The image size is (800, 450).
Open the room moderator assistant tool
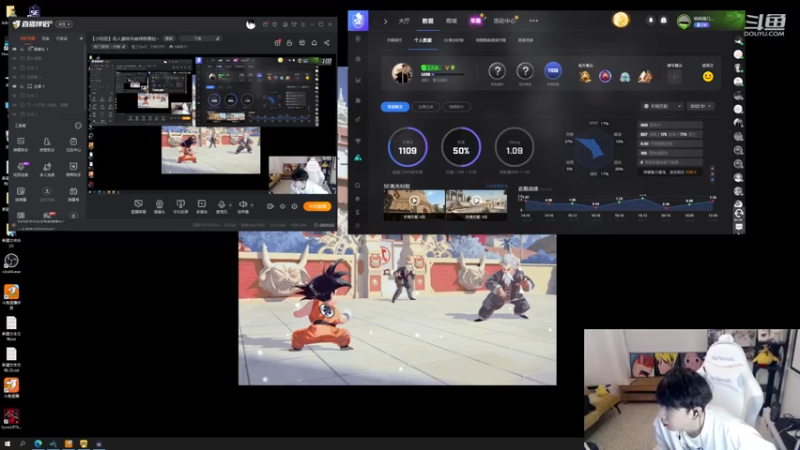point(47,144)
